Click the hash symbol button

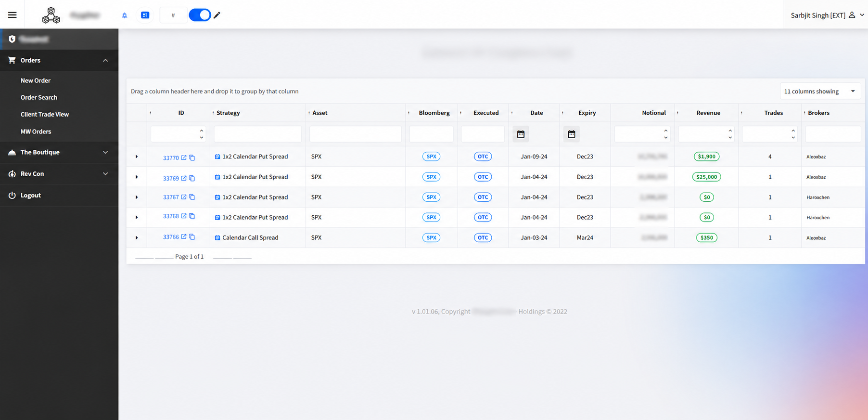pyautogui.click(x=173, y=15)
